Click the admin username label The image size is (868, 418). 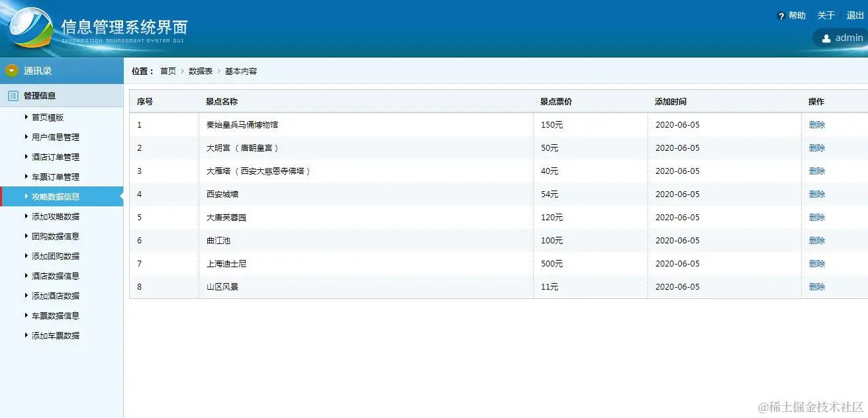click(849, 38)
